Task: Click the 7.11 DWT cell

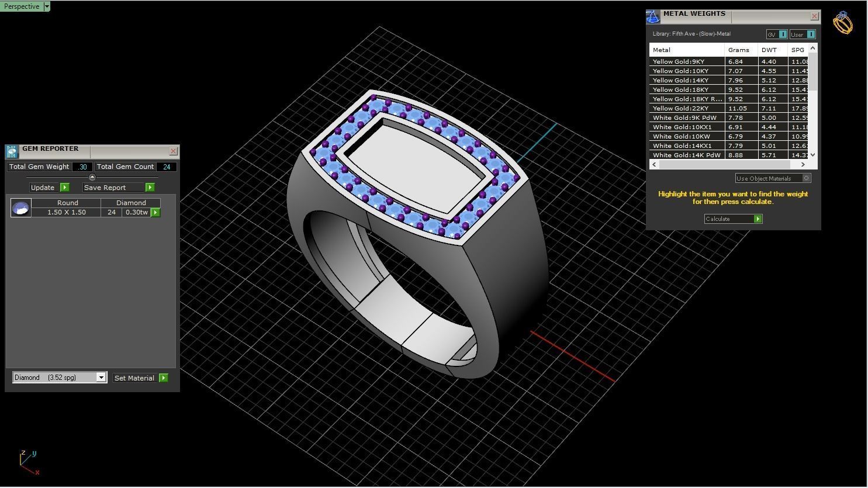Action: click(773, 108)
